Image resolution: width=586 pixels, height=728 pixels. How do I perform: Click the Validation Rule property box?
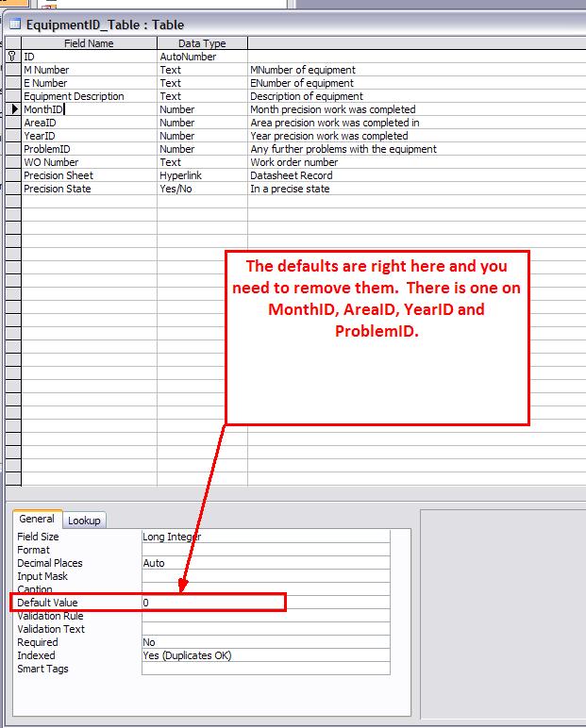[266, 616]
